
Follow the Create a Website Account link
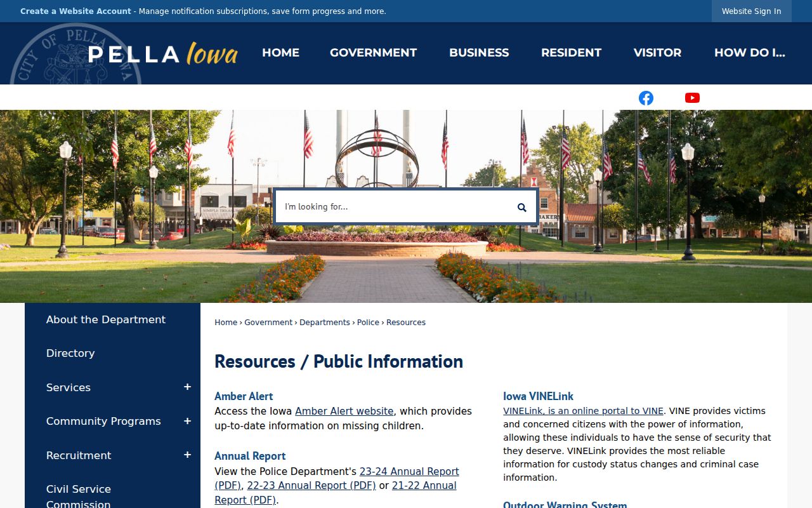tap(75, 11)
